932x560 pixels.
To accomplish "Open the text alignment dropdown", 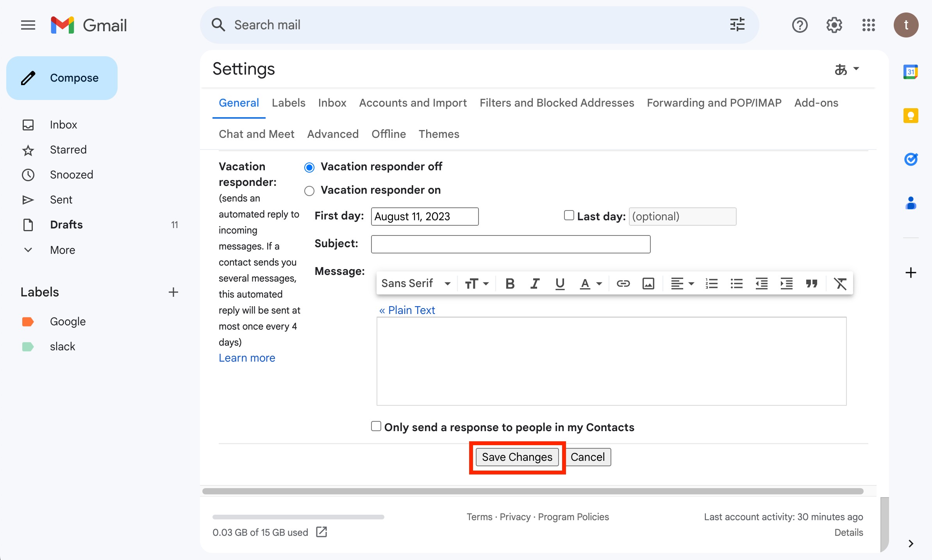I will coord(682,284).
